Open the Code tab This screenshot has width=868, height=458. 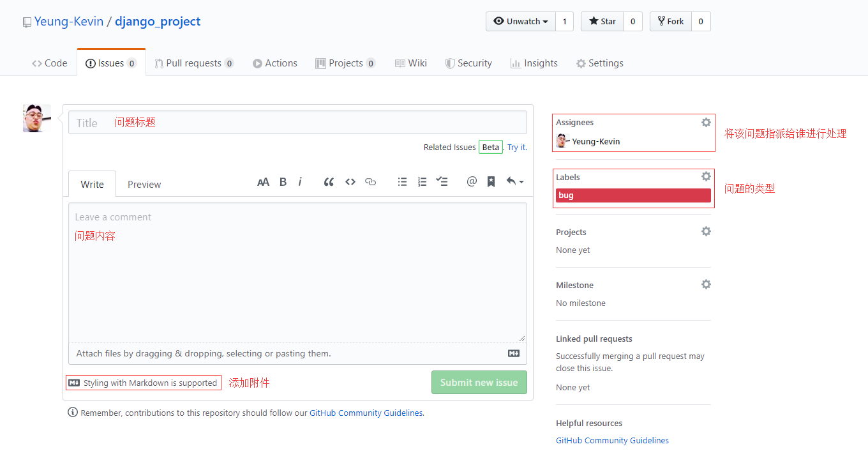click(49, 63)
